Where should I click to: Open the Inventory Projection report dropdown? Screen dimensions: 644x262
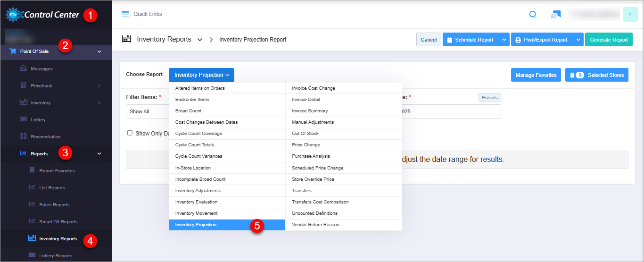[201, 75]
